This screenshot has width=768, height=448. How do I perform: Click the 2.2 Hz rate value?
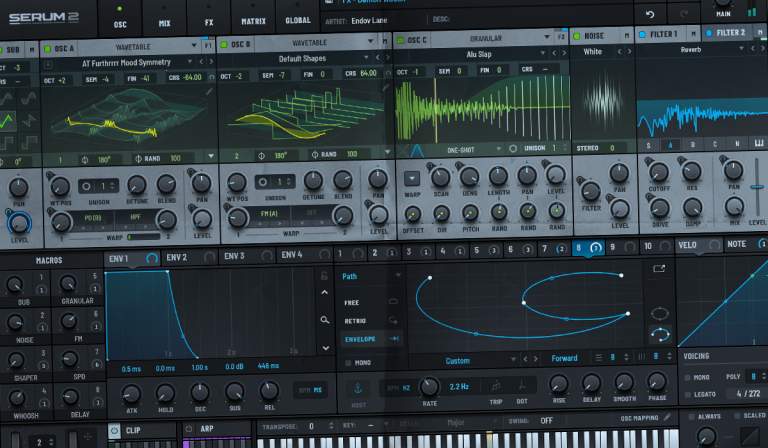[x=459, y=386]
